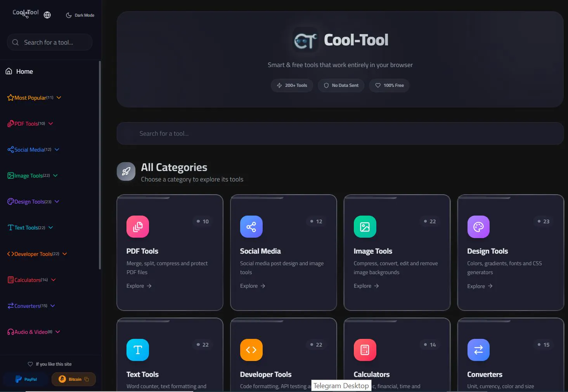Click the Cool-Tool hero logo
Viewport: 568px width, 392px height.
[306, 40]
